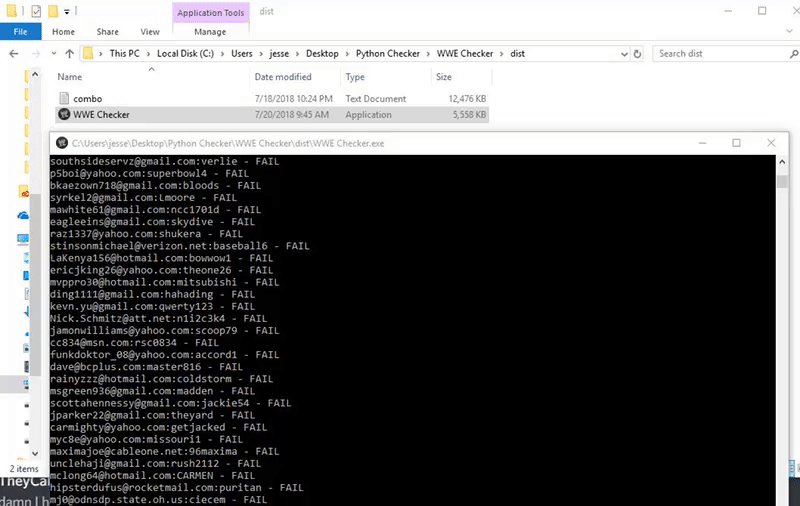Click the combo file name
This screenshot has width=800, height=506.
pyautogui.click(x=88, y=98)
